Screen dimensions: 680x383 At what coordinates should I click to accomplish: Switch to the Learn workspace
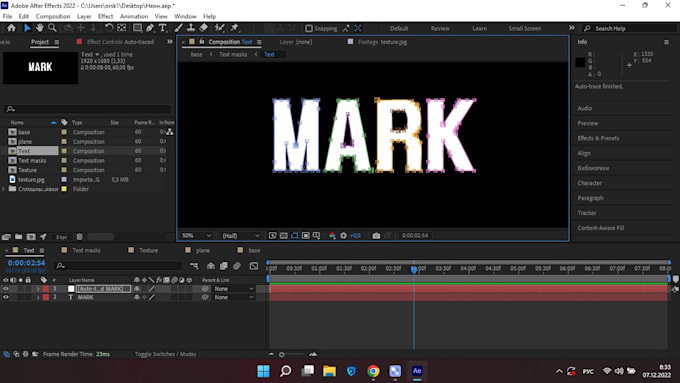479,28
